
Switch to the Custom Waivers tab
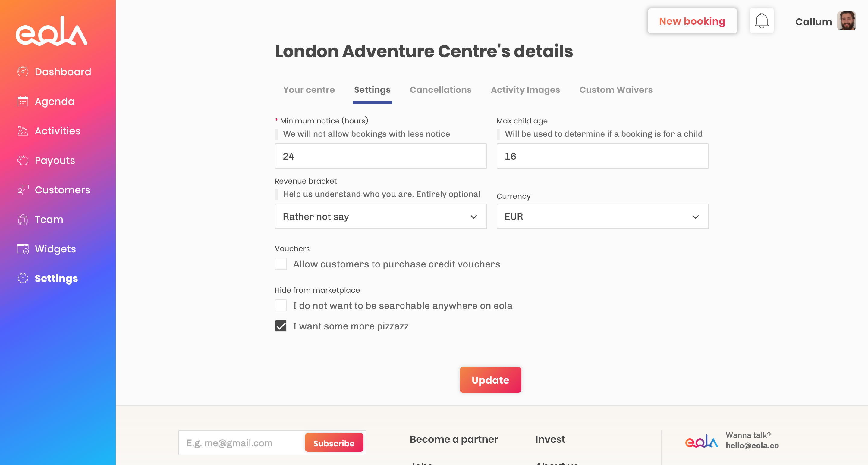tap(616, 89)
